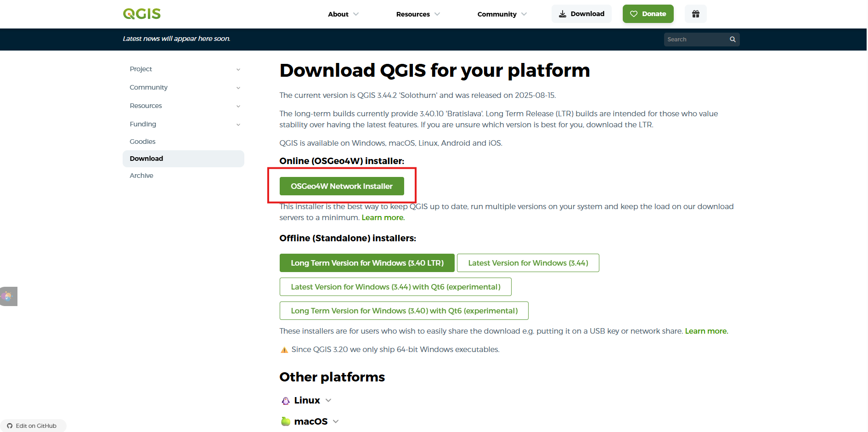Select Funding in the sidebar
The height and width of the screenshot is (432, 868).
[x=143, y=124]
